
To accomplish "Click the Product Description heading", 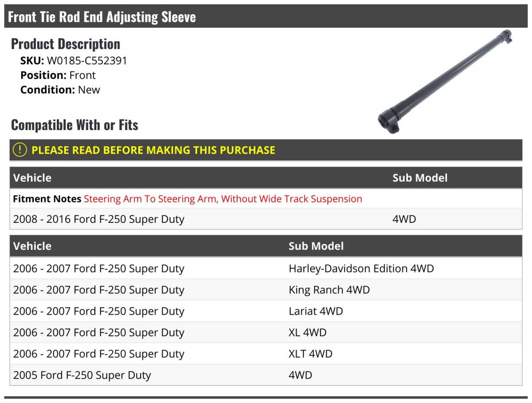I will (x=66, y=44).
